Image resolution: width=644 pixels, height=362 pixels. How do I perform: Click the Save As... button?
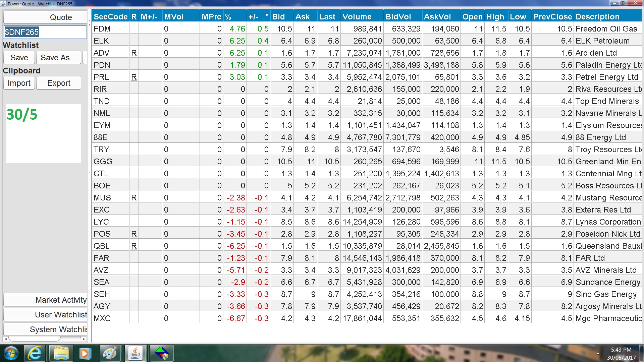tap(59, 58)
